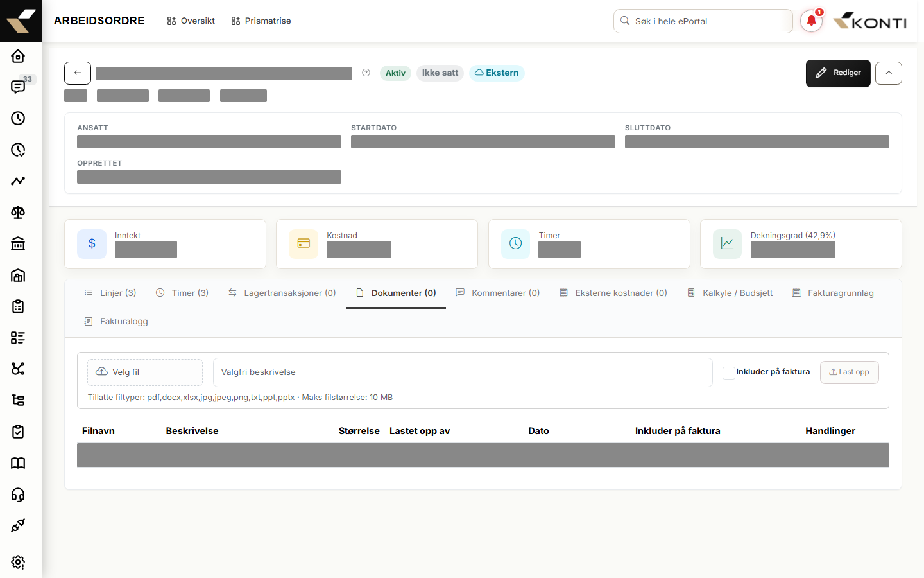The height and width of the screenshot is (578, 924).
Task: Click the Dekningsgrad chart icon
Action: pos(727,244)
